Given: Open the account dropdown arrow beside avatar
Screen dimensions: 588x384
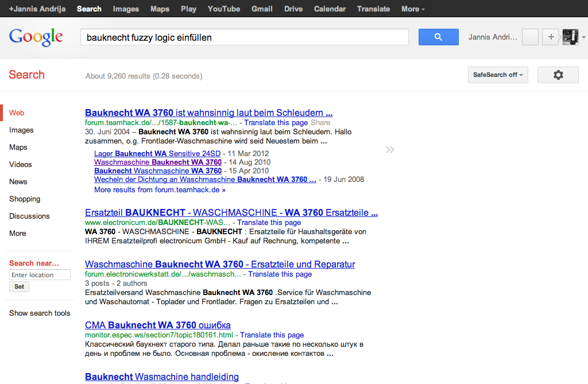Looking at the screenshot, I should [x=583, y=37].
